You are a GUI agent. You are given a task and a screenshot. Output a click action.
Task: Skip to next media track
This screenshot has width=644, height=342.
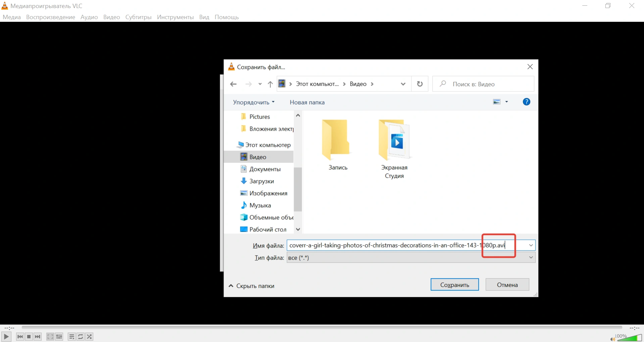pyautogui.click(x=38, y=337)
